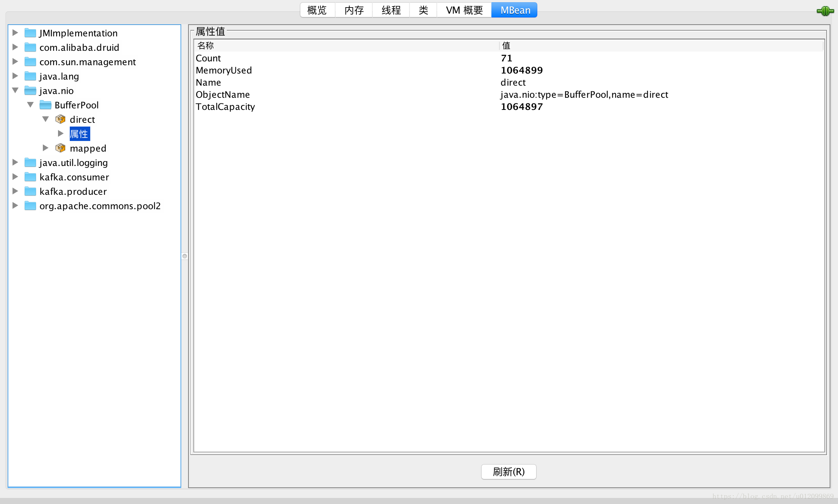The width and height of the screenshot is (838, 504).
Task: Click the kafka.consumer folder icon
Action: pyautogui.click(x=30, y=177)
